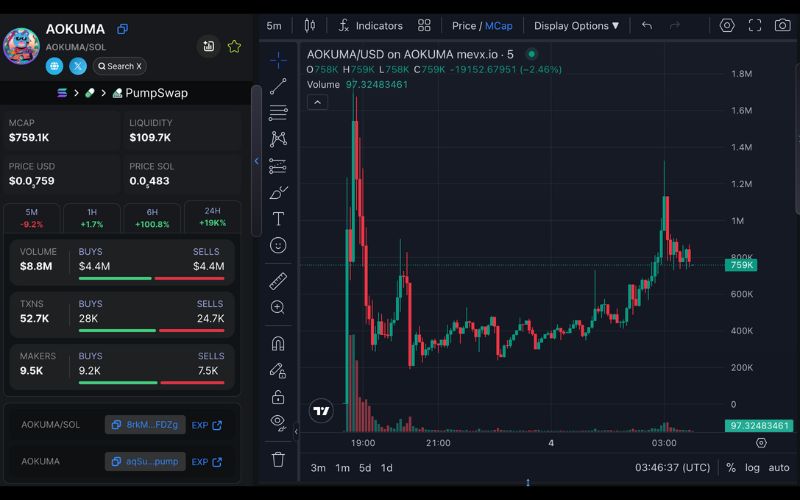Open explorer link for AOKUMA token
800x500 pixels.
point(207,462)
